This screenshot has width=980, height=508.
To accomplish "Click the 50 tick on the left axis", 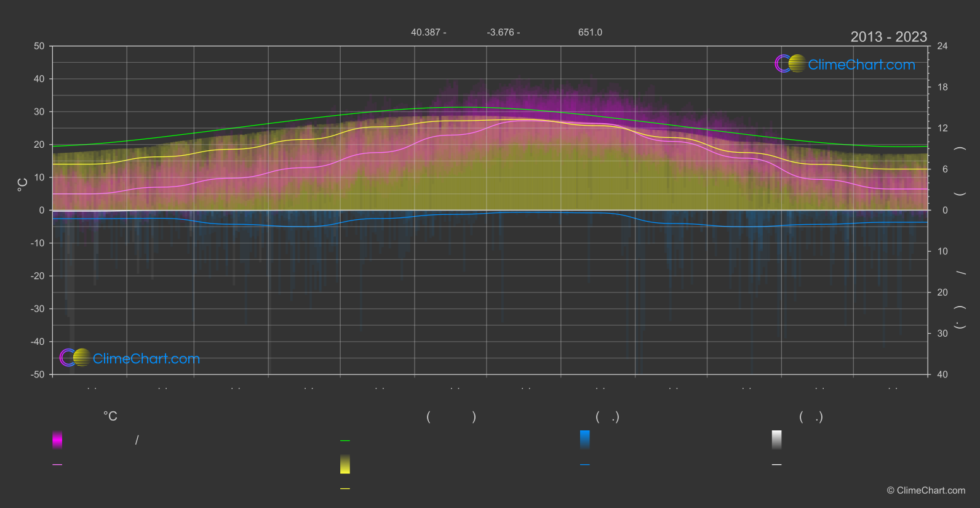I will pos(39,46).
